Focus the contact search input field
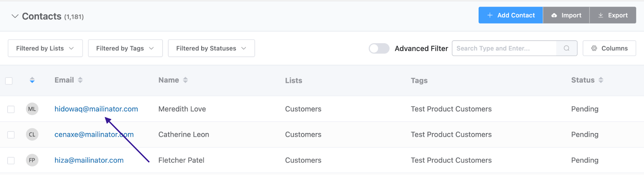644x175 pixels. 504,48
